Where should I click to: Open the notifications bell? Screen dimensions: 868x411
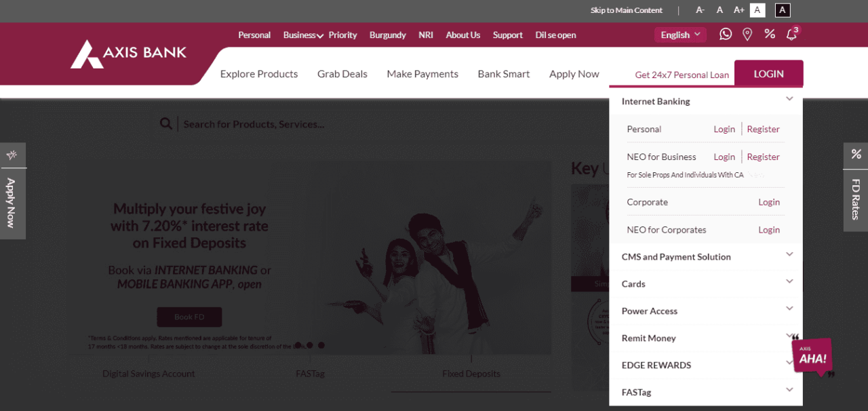click(x=791, y=35)
